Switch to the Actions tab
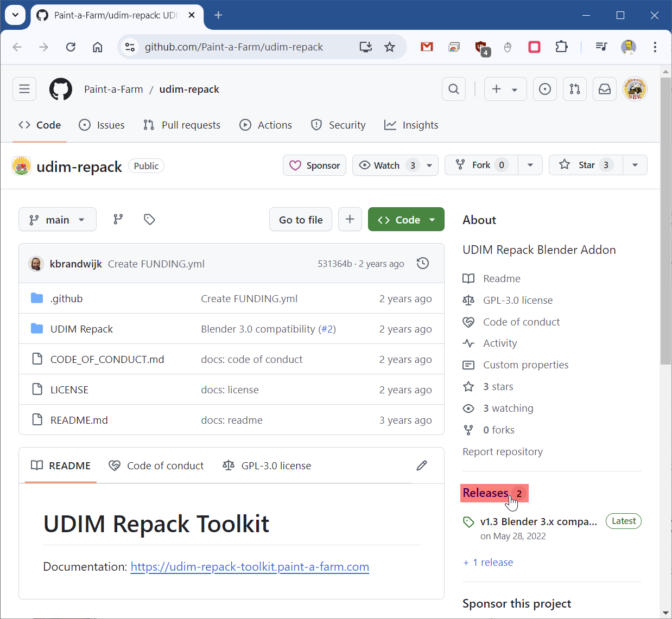The image size is (672, 619). click(x=266, y=125)
